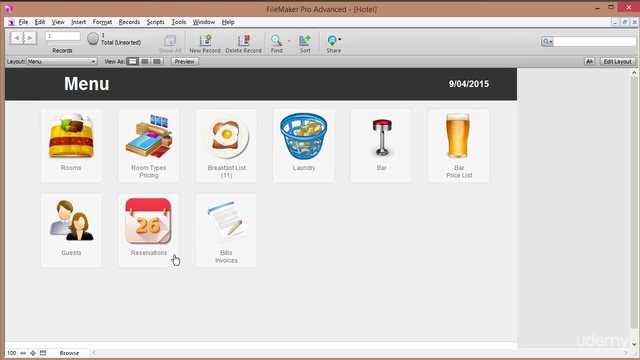Open Room Types Pricing bedroom icon

[x=149, y=136]
